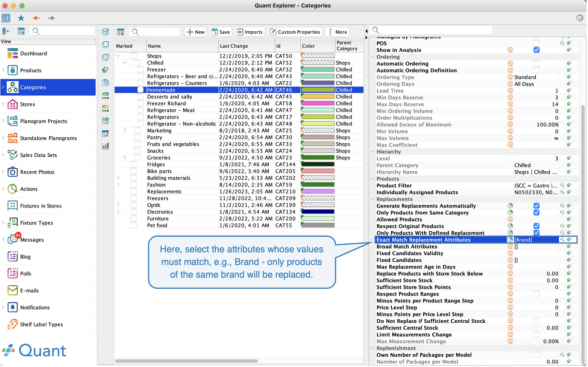
Task: Collapse the Replacements properties section
Action: pos(372,199)
